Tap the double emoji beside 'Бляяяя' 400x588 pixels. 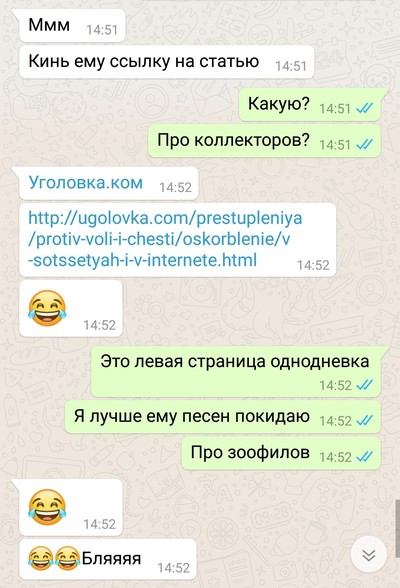click(x=54, y=558)
